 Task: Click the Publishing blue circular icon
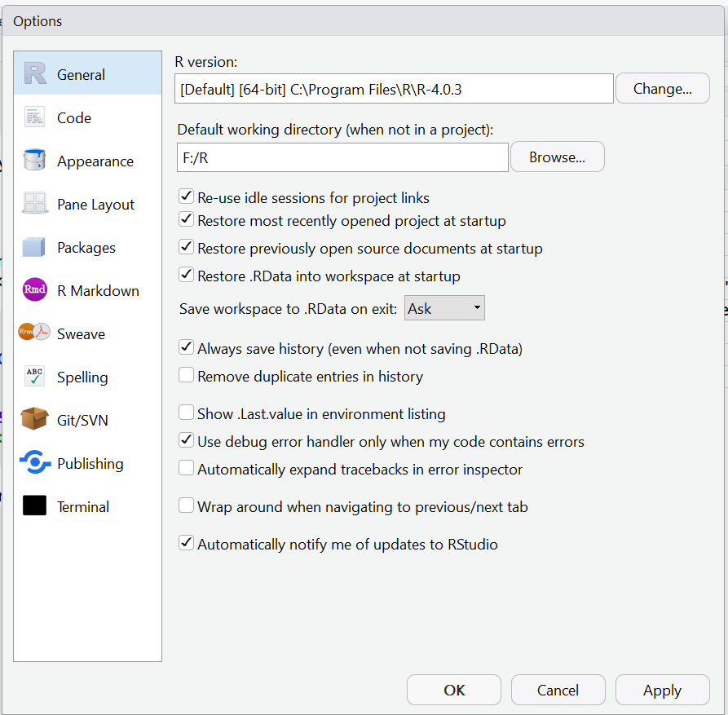click(35, 462)
